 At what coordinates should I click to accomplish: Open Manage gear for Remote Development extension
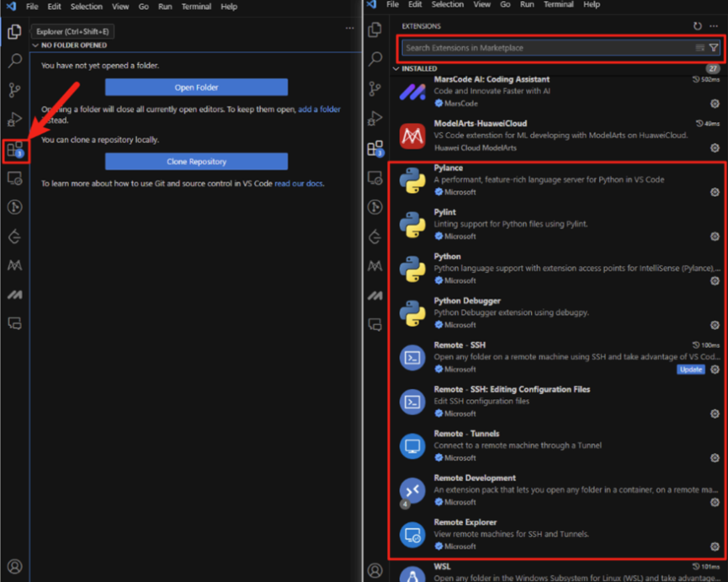coord(715,502)
